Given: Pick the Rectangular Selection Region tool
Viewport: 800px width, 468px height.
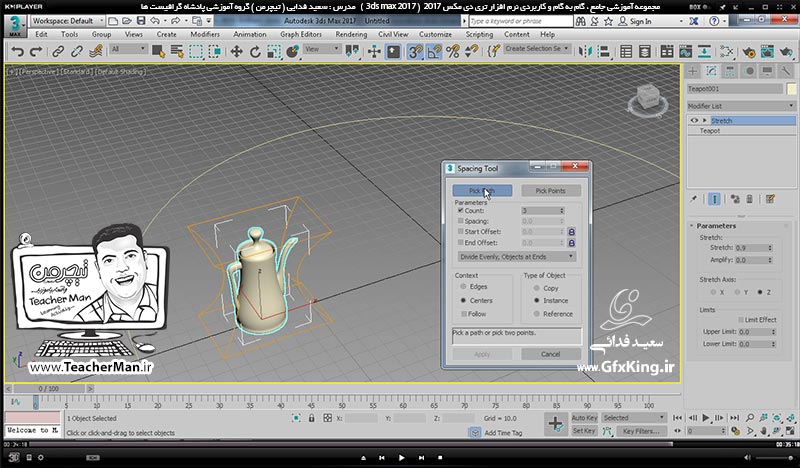Looking at the screenshot, I should point(196,52).
